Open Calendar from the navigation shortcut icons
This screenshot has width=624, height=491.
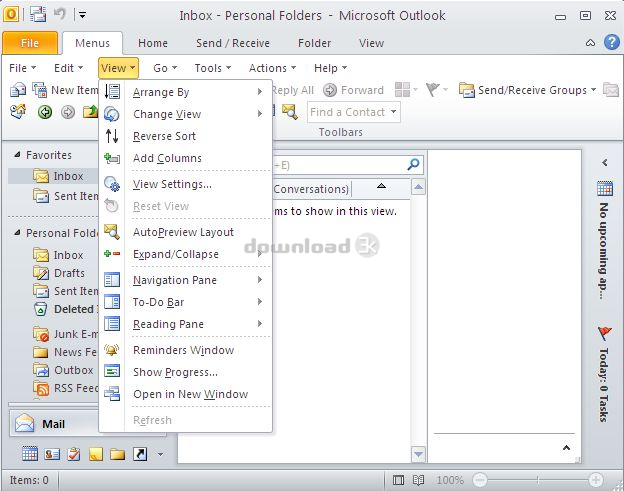point(30,454)
